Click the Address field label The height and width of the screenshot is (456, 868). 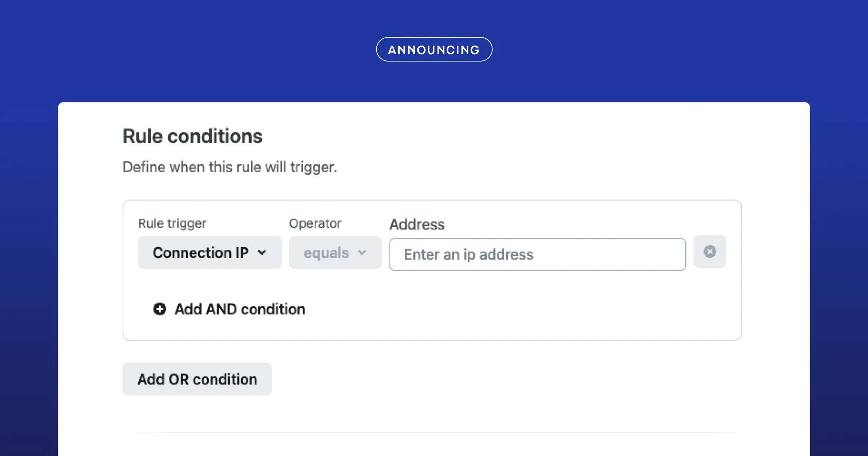(417, 224)
